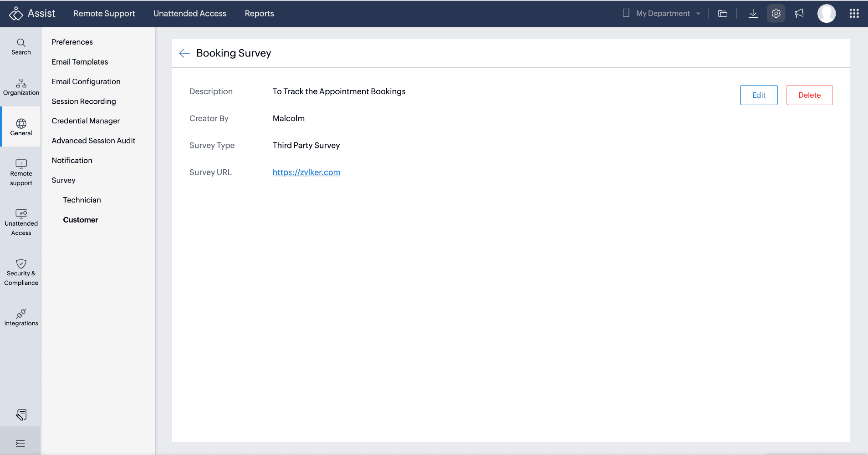Click the Edit button
868x455 pixels.
pos(759,95)
